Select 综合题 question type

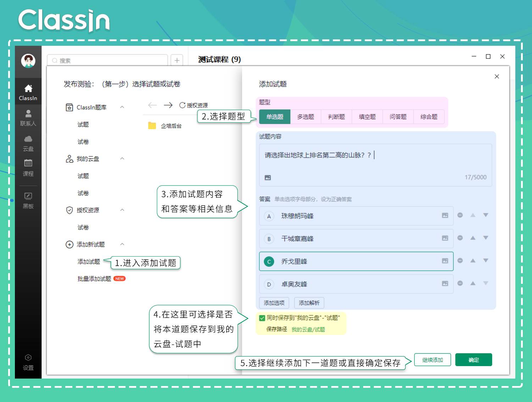pyautogui.click(x=429, y=117)
